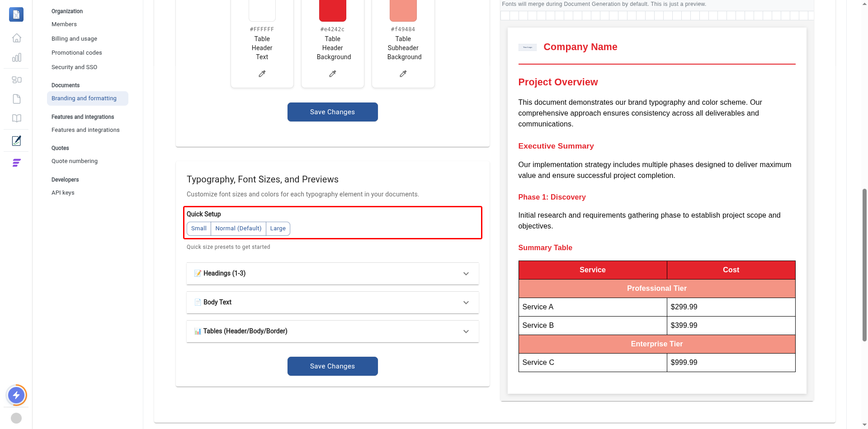This screenshot has height=429, width=868.
Task: Click the "$299.99" cell in the Summary Table
Action: [x=731, y=307]
